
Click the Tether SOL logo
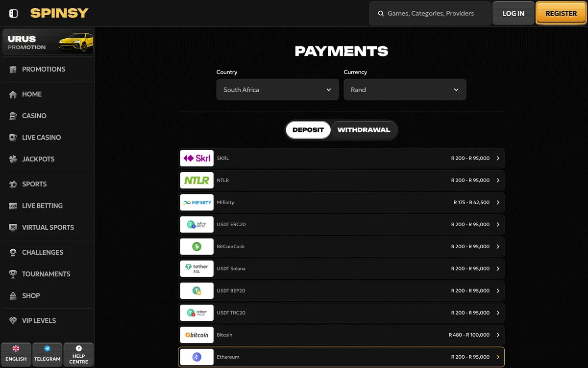point(196,269)
